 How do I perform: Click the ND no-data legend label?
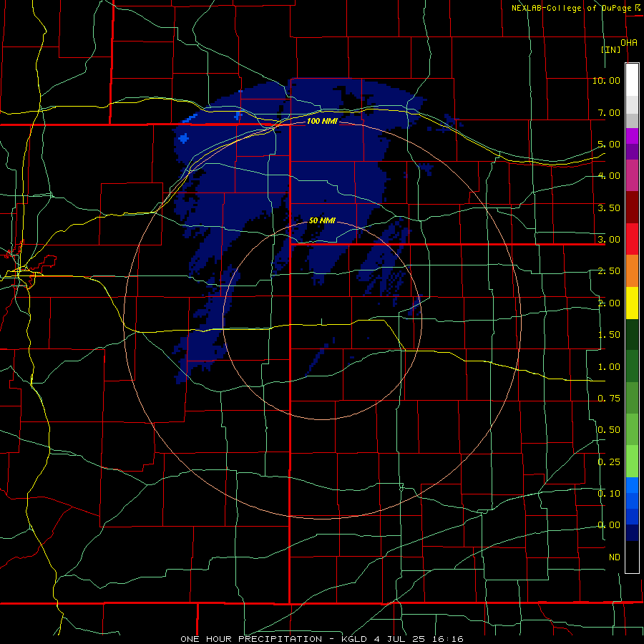point(615,557)
